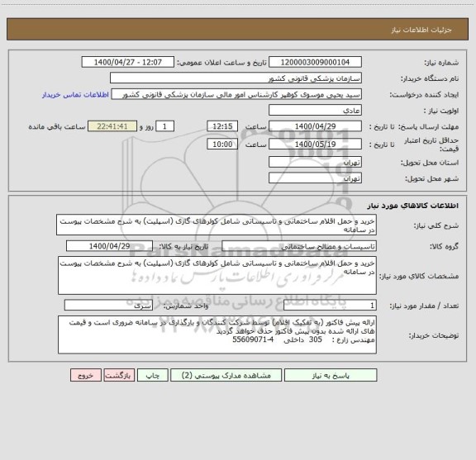The width and height of the screenshot is (476, 460).
Task: Click the priority field showing عادی
Action: point(315,110)
